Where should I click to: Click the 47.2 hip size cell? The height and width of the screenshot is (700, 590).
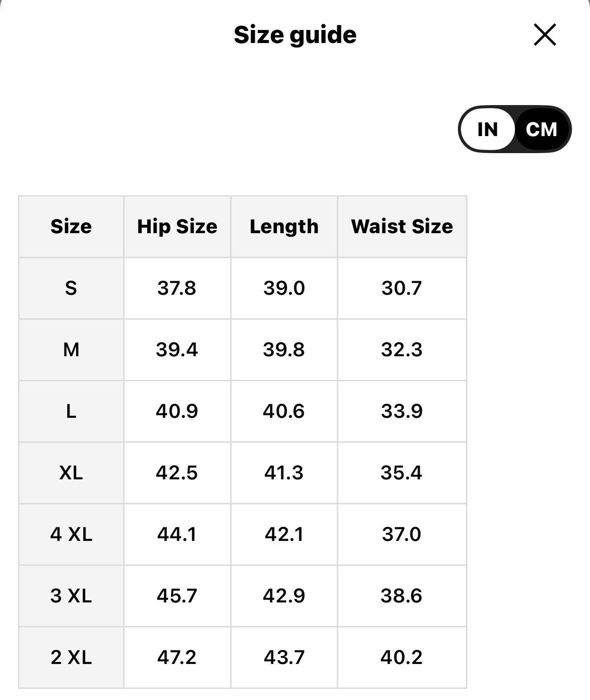coord(177,657)
